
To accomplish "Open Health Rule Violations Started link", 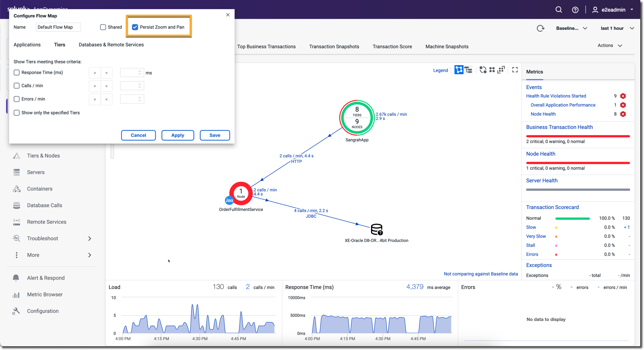I will click(556, 96).
